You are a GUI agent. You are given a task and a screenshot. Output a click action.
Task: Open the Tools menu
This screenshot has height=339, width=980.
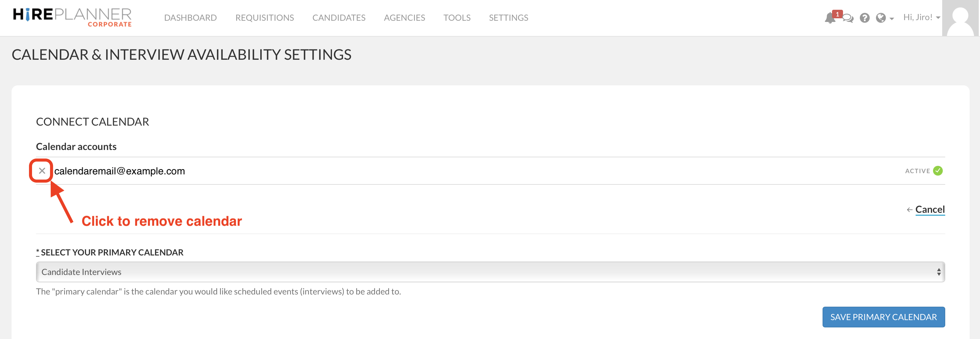[x=456, y=18]
